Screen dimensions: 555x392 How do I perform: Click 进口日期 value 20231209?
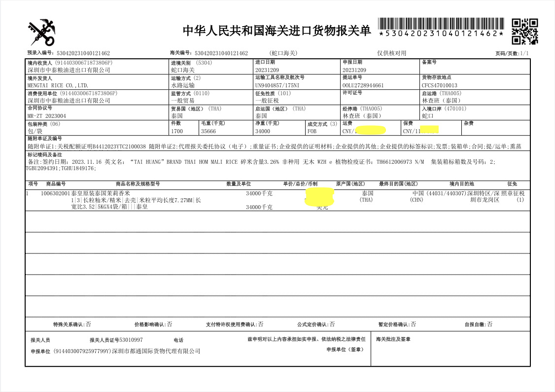point(267,70)
